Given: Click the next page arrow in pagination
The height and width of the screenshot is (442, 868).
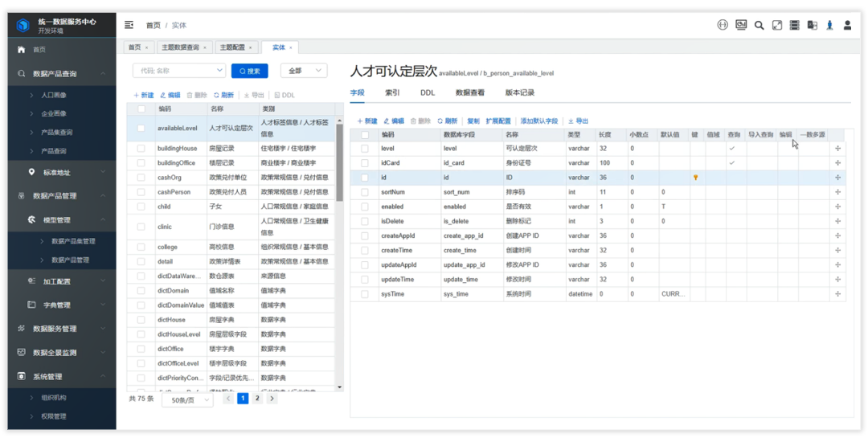Looking at the screenshot, I should click(272, 399).
